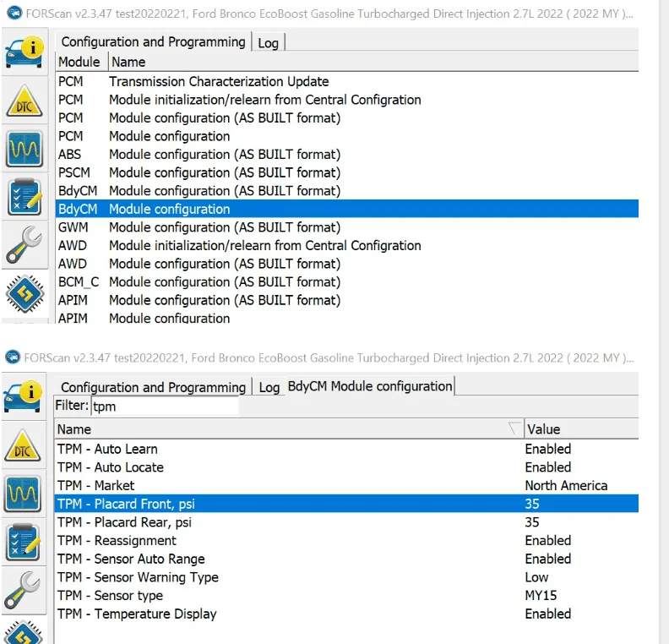Select AWD Module configuration (AS BUILT format) row
669x644 pixels.
[347, 264]
